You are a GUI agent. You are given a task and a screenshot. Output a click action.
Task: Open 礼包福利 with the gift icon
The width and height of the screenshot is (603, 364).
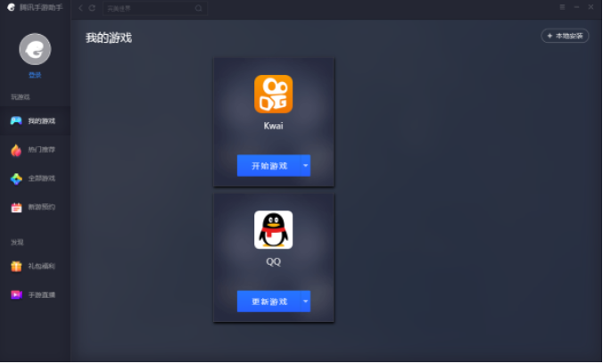pyautogui.click(x=35, y=266)
